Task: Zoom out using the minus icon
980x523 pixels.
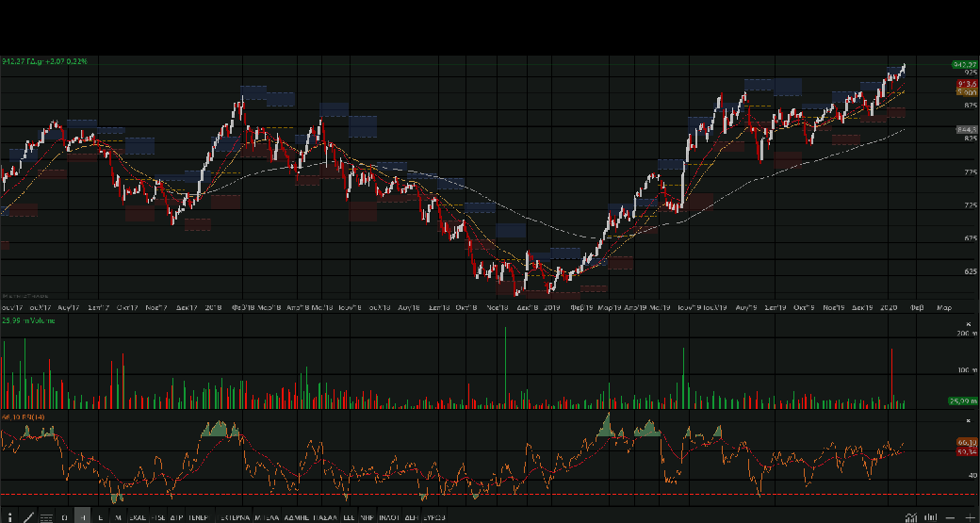Action: [950, 517]
